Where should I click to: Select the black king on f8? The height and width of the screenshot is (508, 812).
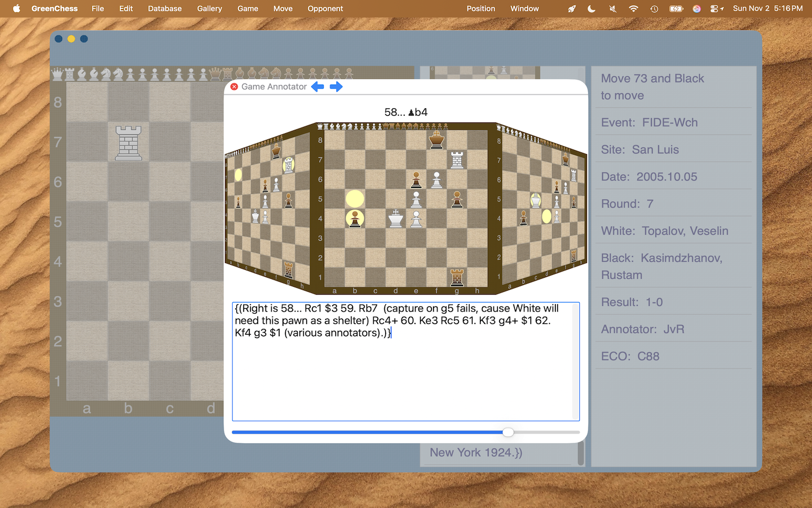(436, 140)
